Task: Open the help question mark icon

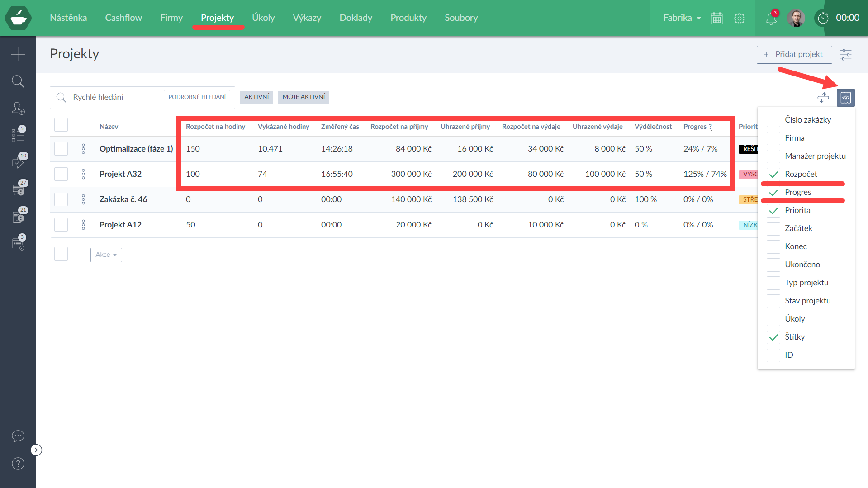Action: (18, 464)
